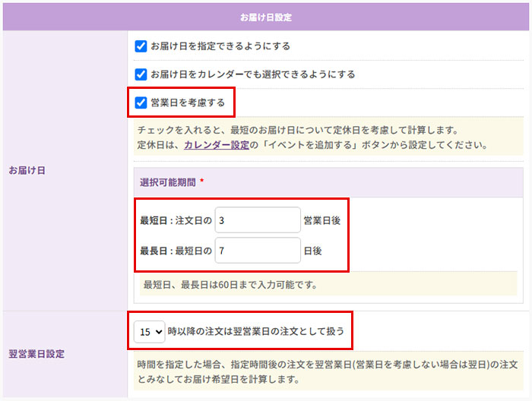Toggle お届け日をカレンダーでも選択できるようにする checkbox

(141, 74)
